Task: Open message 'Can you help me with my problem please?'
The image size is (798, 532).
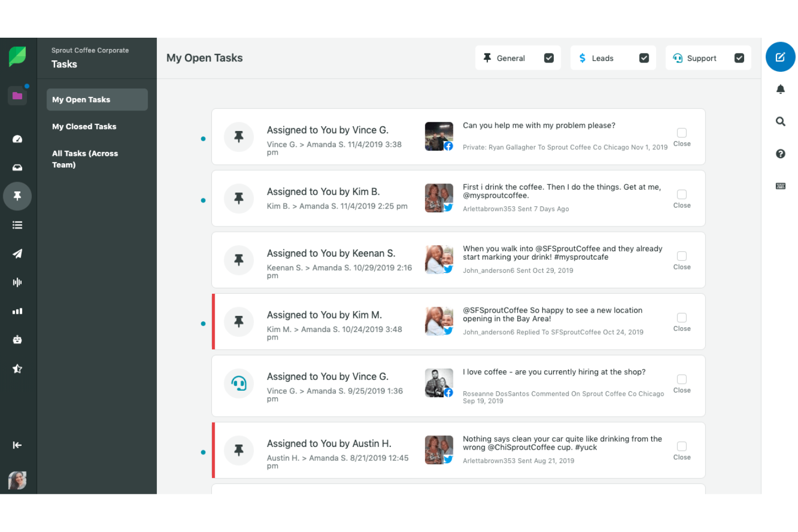Action: 539,126
